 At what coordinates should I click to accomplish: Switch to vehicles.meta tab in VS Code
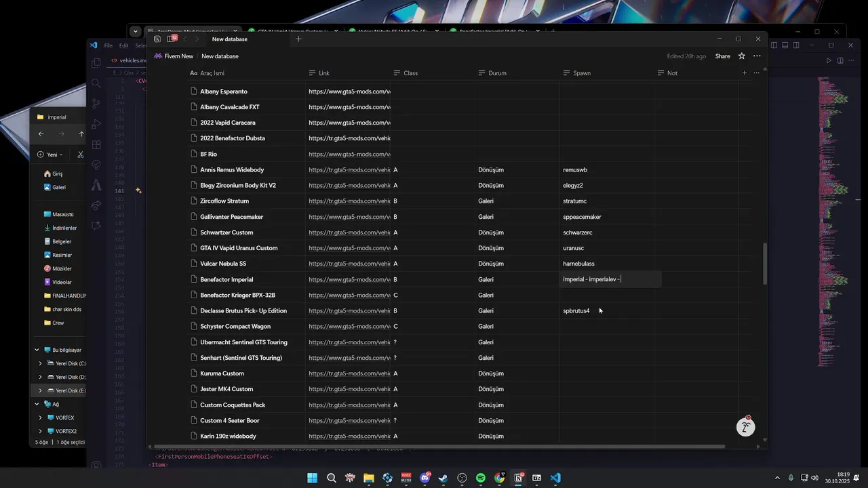tap(129, 60)
